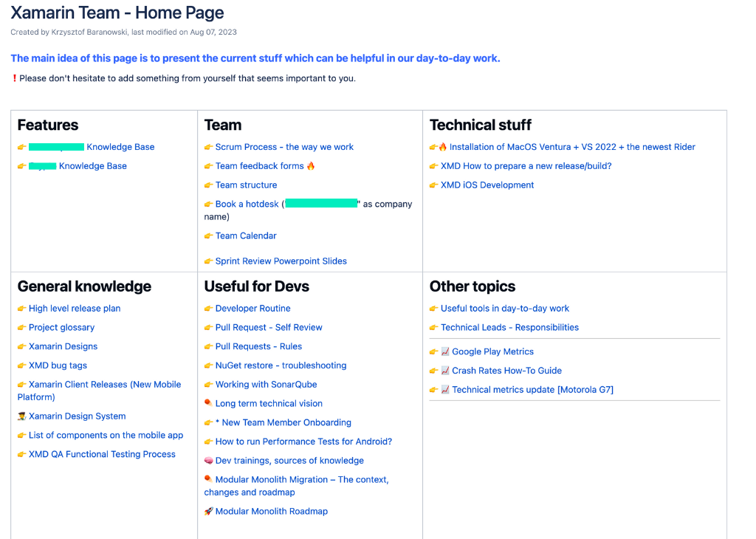This screenshot has height=539, width=756.
Task: Open High level release plan
Action: 75,309
